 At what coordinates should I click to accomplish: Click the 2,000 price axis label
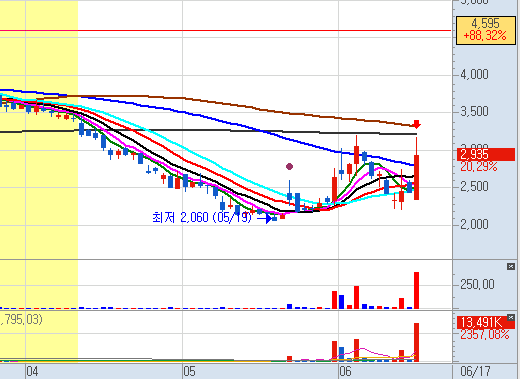[x=474, y=224]
